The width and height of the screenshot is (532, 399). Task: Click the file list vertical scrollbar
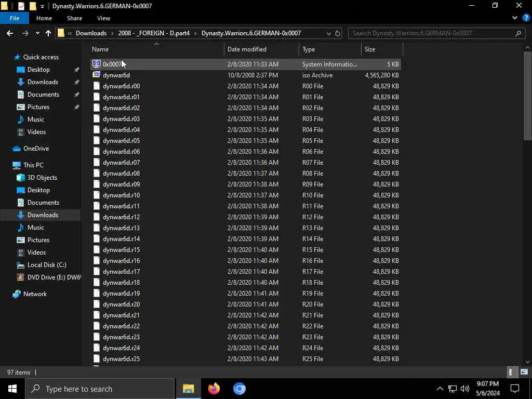527,96
